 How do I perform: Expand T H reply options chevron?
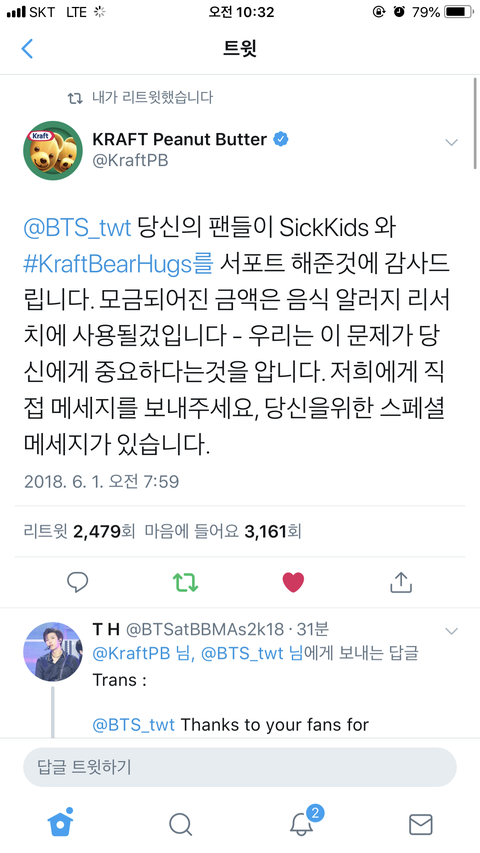451,631
